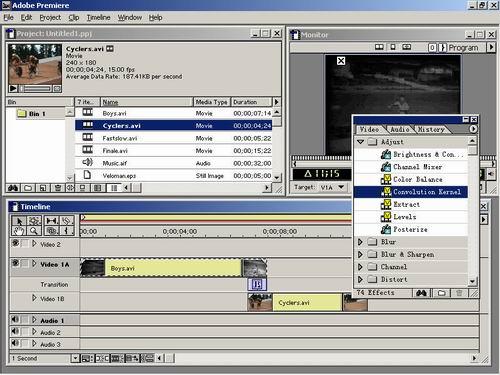Screen dimensions: 500x375
Task: Expand the Video 1B track triangle
Action: click(34, 298)
